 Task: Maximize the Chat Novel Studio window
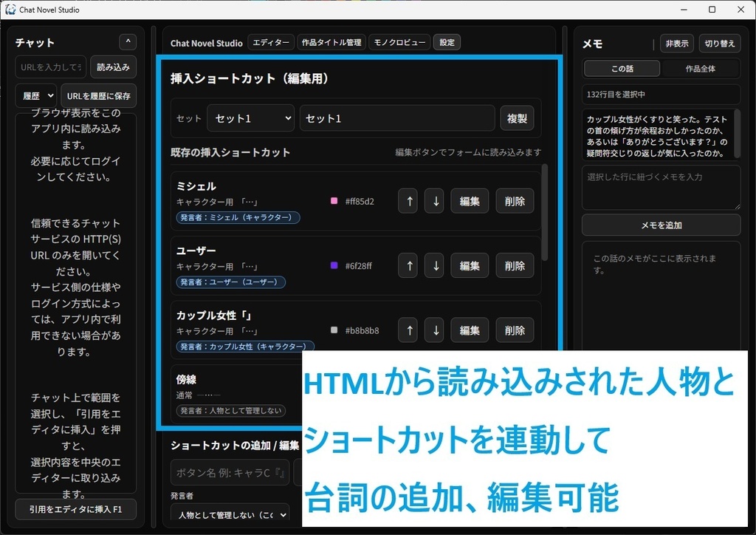pos(712,10)
